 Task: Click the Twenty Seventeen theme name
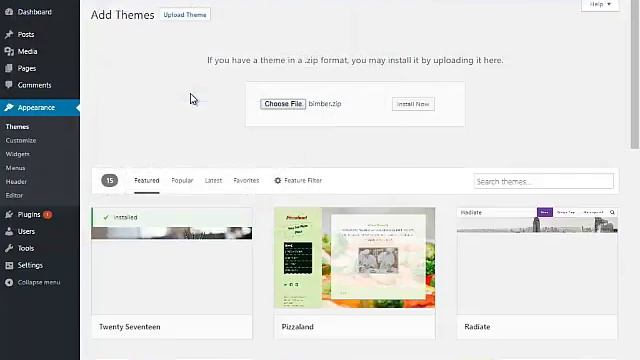pos(129,327)
